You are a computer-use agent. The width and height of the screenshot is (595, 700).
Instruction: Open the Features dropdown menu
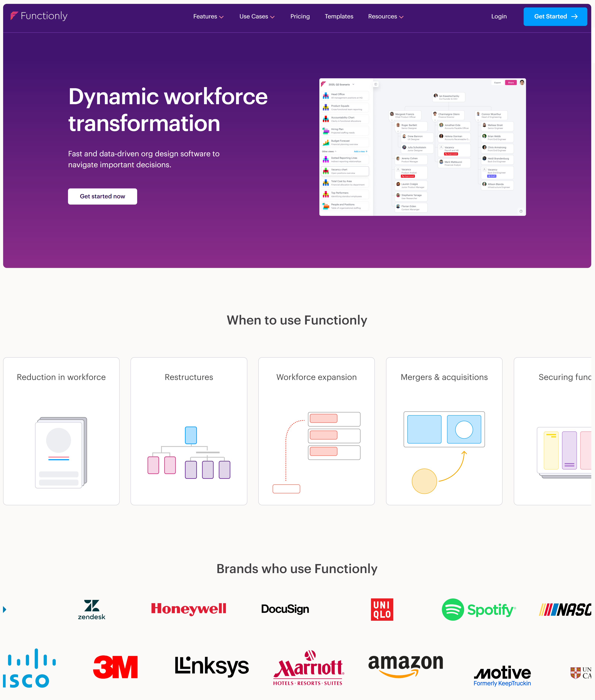[208, 16]
